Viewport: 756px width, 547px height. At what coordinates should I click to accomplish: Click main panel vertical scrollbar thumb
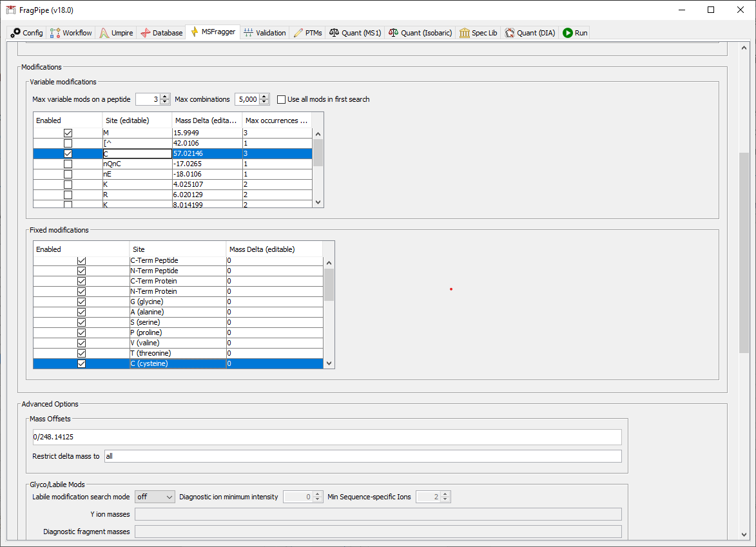click(x=744, y=253)
